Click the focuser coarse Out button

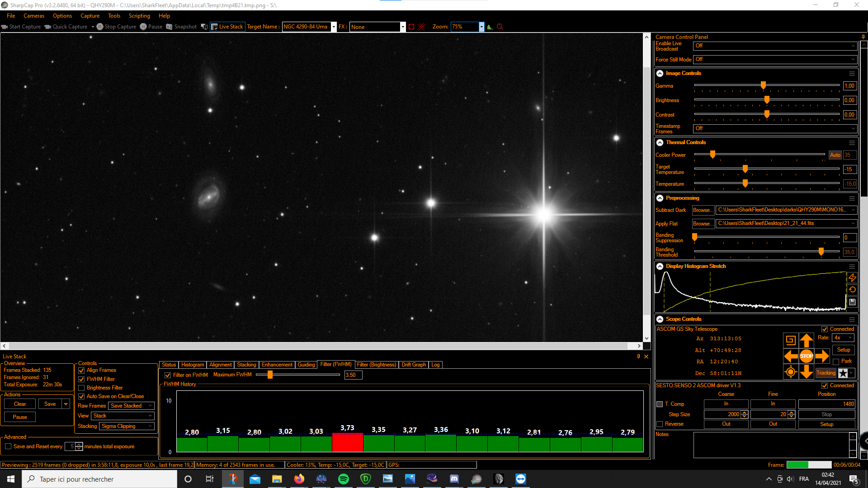coord(726,424)
